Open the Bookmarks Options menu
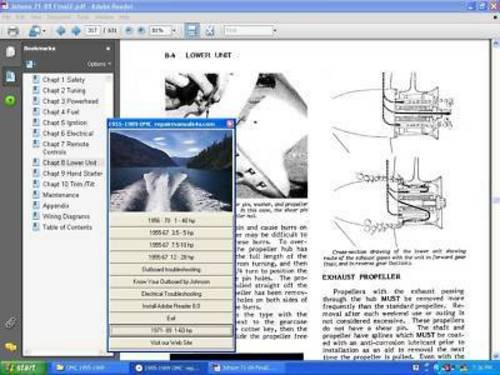The height and width of the screenshot is (375, 500). coord(99,64)
